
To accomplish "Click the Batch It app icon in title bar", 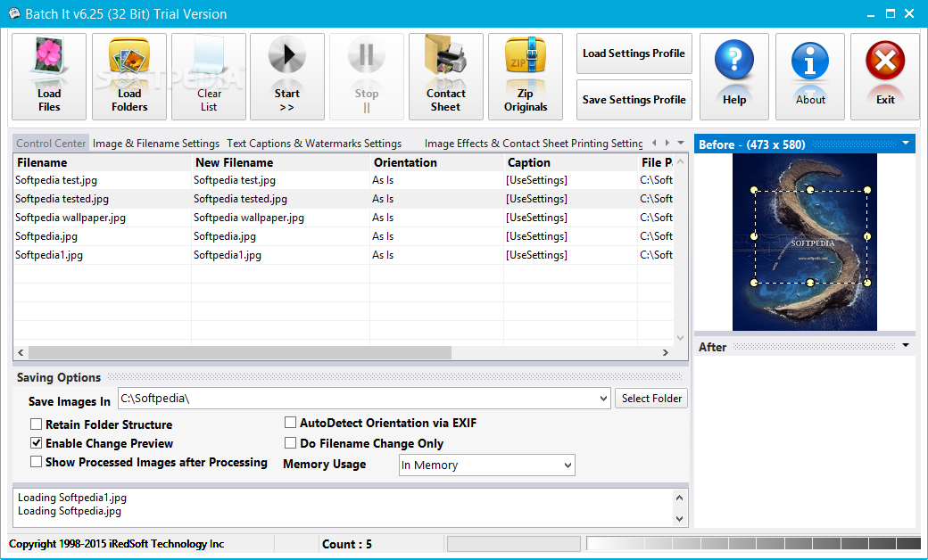I will pyautogui.click(x=14, y=13).
